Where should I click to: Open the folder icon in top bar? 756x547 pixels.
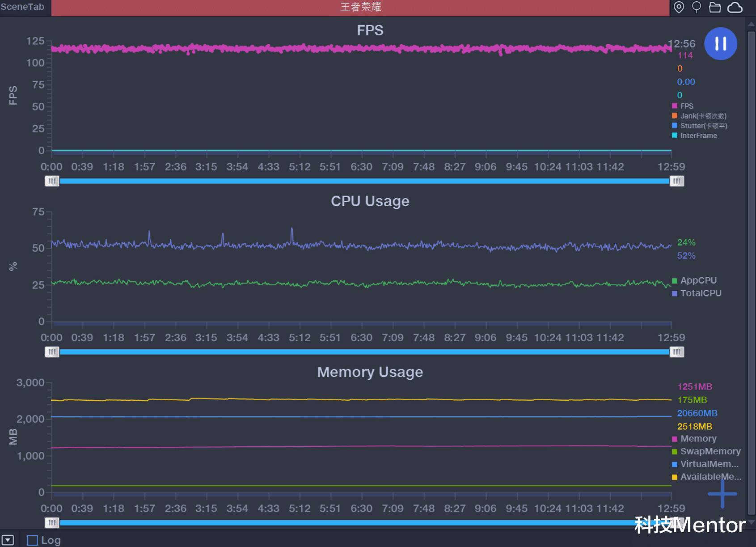pyautogui.click(x=715, y=7)
